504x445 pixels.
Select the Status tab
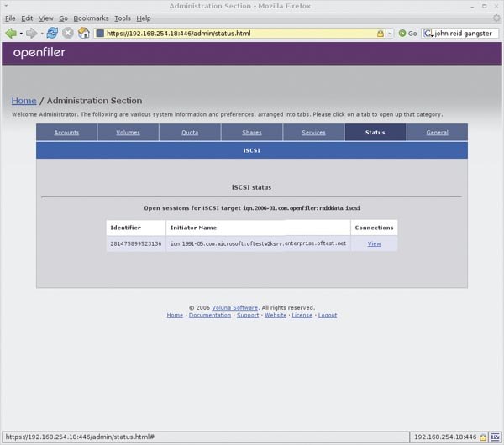[375, 133]
